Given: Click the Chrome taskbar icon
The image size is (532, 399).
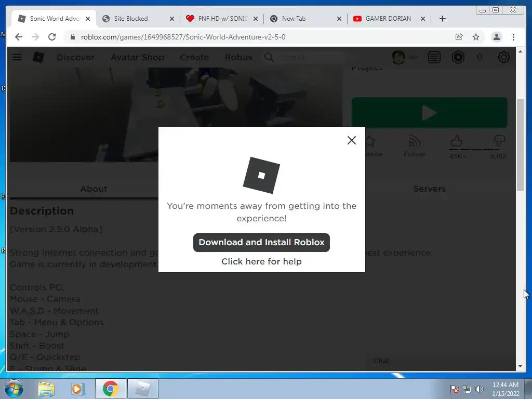Looking at the screenshot, I should (x=110, y=389).
